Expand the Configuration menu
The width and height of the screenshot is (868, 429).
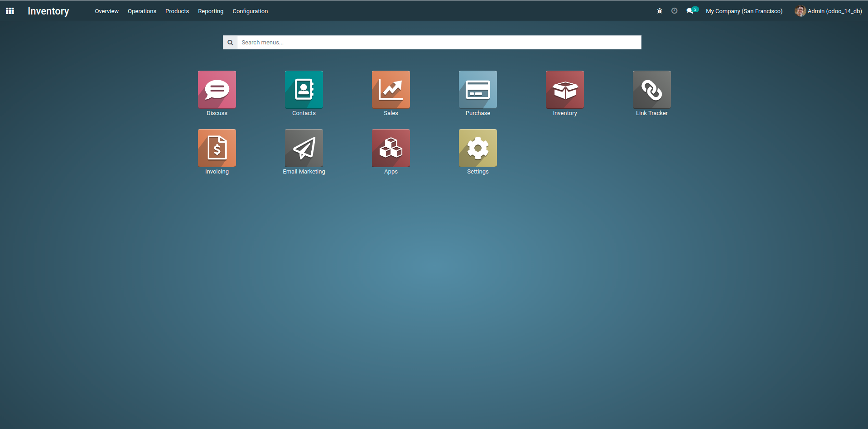pyautogui.click(x=250, y=11)
